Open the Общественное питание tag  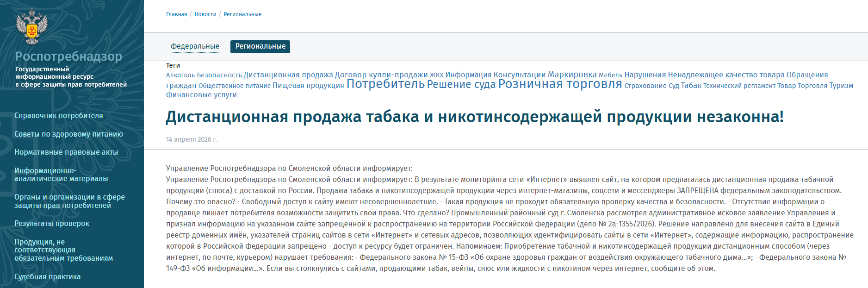coord(235,86)
